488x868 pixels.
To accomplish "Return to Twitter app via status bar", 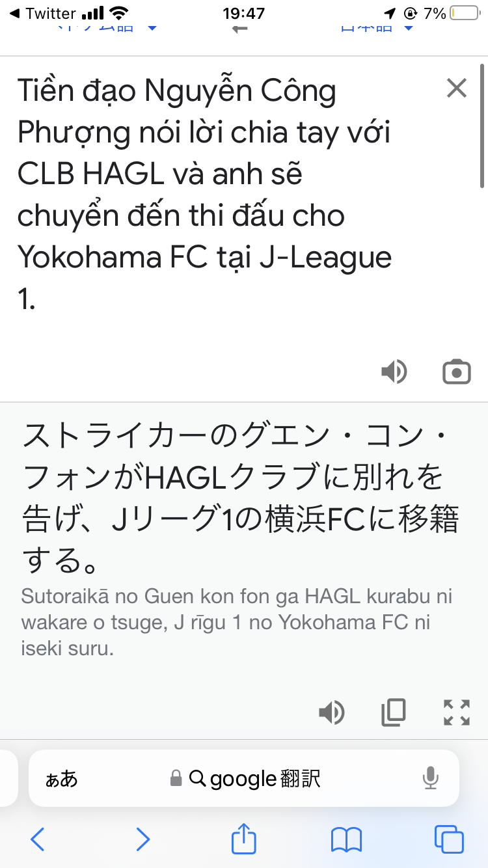I will coord(43,13).
